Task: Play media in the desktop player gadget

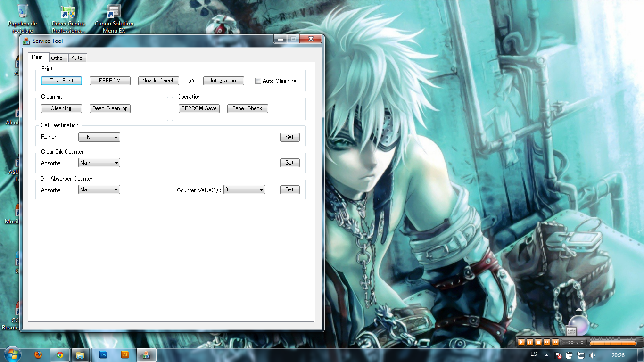Action: pyautogui.click(x=521, y=342)
